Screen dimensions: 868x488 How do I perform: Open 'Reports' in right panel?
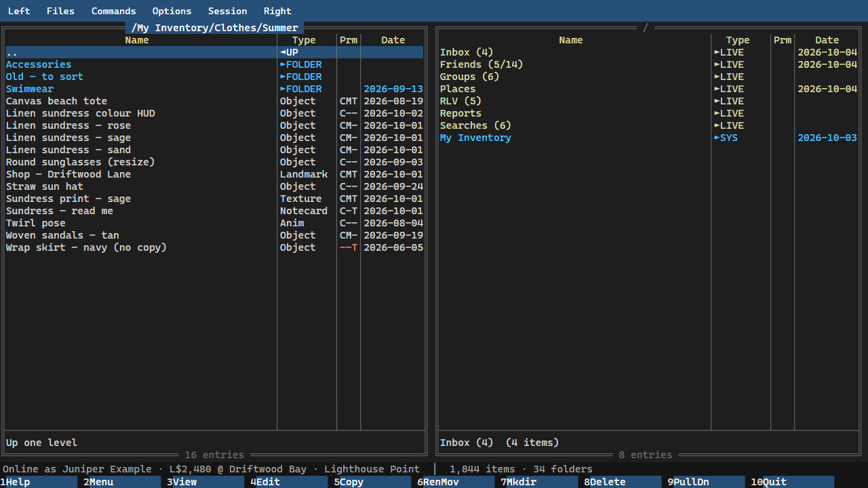[x=648, y=113]
